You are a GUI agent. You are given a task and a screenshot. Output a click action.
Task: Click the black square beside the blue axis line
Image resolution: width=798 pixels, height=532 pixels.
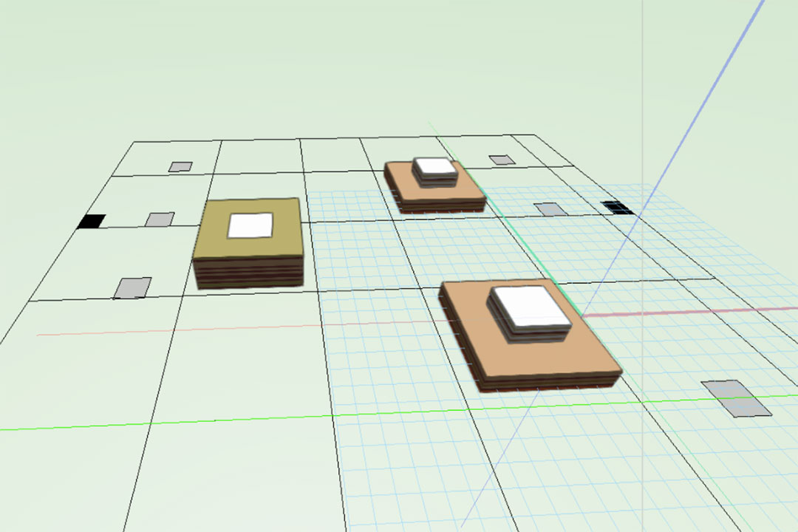(x=615, y=207)
